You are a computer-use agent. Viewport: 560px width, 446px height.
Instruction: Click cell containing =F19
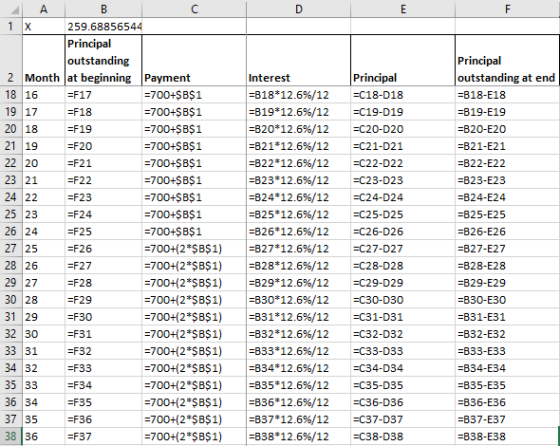point(104,129)
